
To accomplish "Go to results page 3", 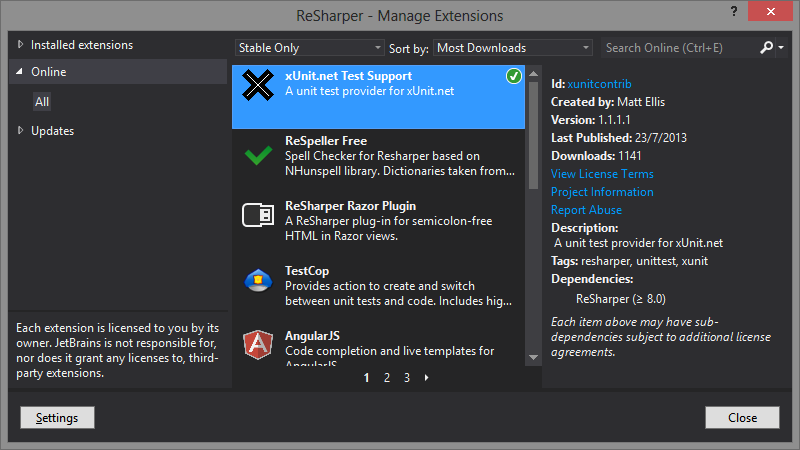I will click(x=407, y=378).
